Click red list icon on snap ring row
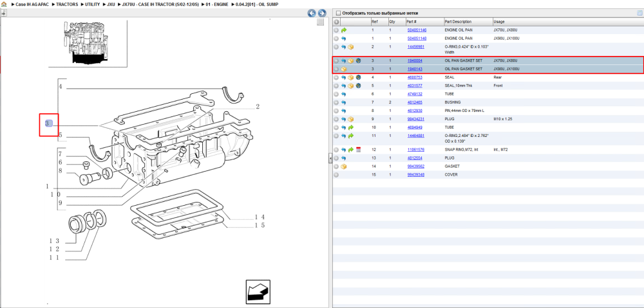Viewport: 644px width, 308px height. point(359,150)
